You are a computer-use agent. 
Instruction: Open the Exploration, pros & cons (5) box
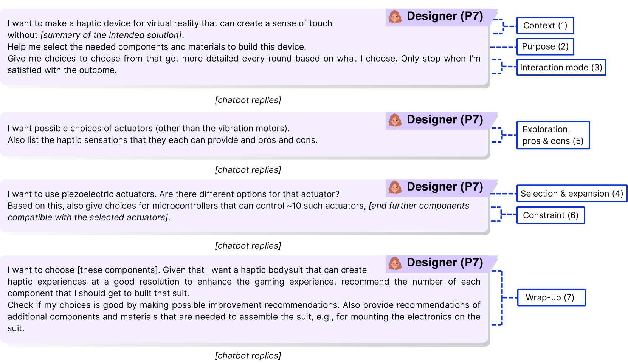tap(553, 135)
